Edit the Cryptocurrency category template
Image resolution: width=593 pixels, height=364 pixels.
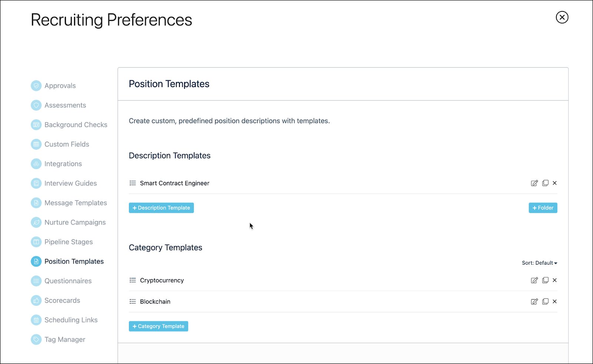coord(534,280)
